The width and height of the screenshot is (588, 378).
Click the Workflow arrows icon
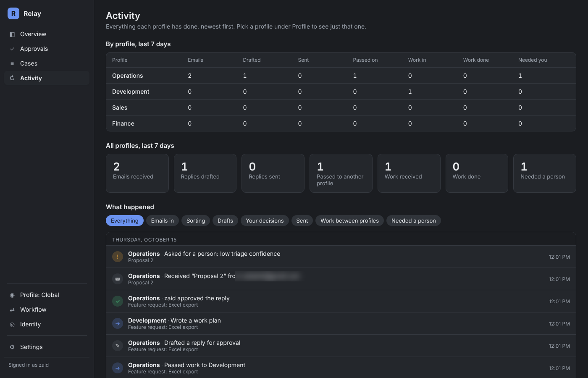[12, 310]
